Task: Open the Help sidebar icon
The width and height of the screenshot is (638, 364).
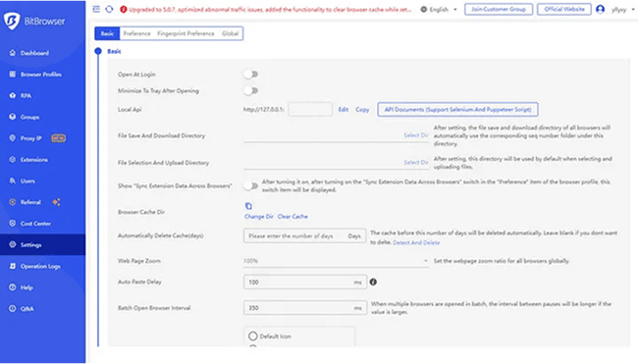Action: pos(12,287)
